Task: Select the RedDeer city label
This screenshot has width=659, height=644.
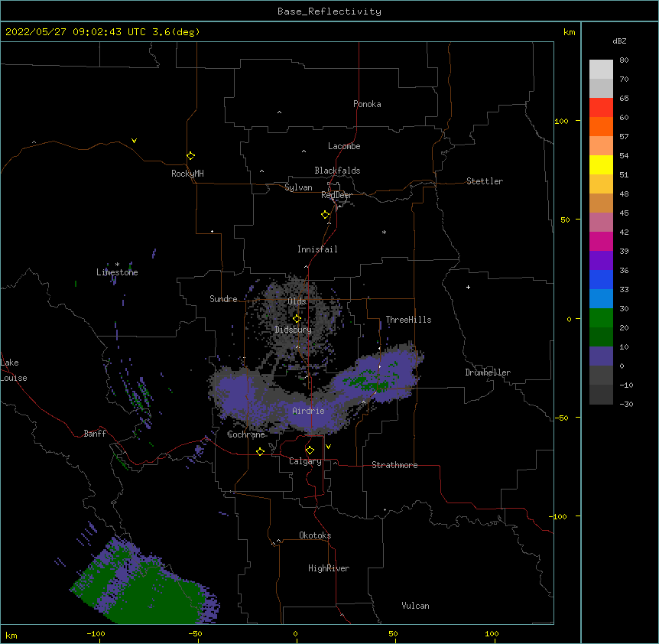Action: click(x=336, y=195)
